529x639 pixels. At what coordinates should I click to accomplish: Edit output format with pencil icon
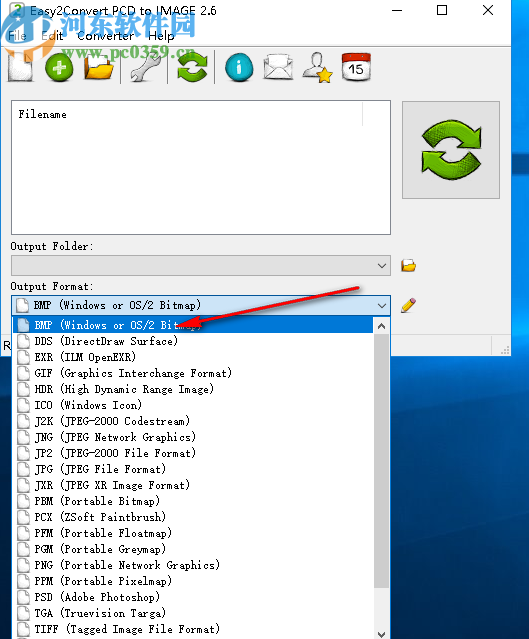[x=408, y=305]
